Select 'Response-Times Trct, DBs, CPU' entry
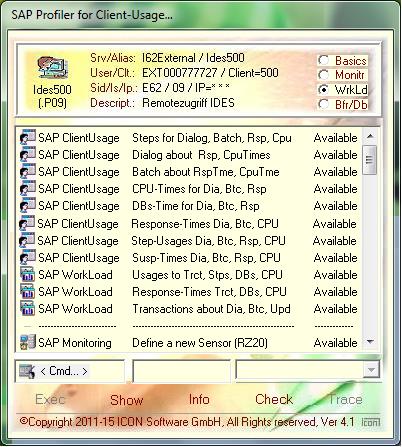 point(209,292)
